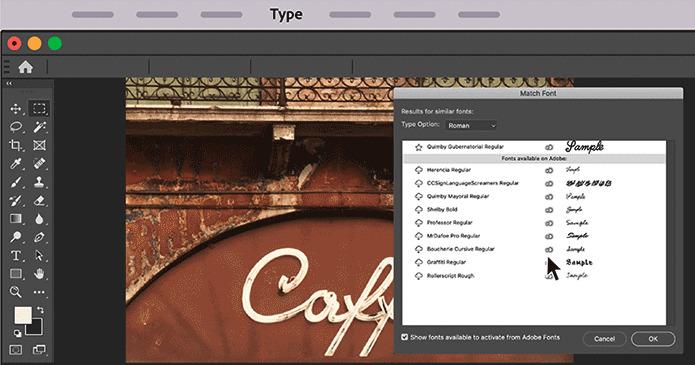Select the Eyedropper tool

pos(16,164)
